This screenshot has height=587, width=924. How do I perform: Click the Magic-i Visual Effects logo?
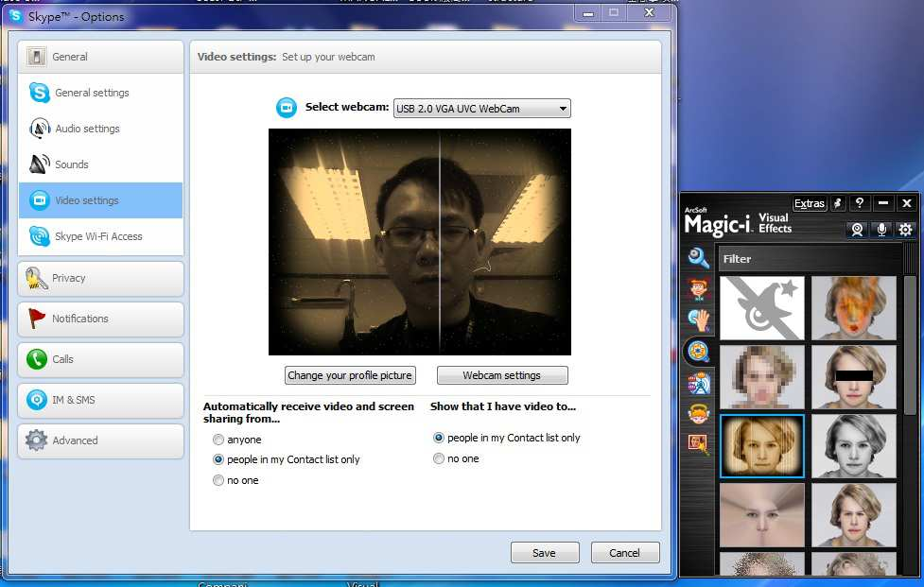click(x=738, y=222)
